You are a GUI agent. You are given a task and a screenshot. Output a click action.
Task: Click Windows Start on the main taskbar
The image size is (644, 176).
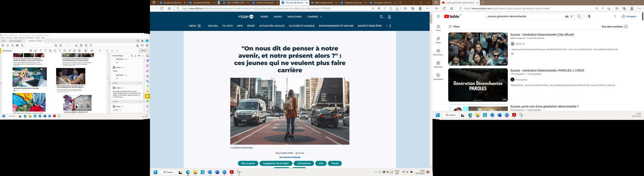click(x=155, y=172)
